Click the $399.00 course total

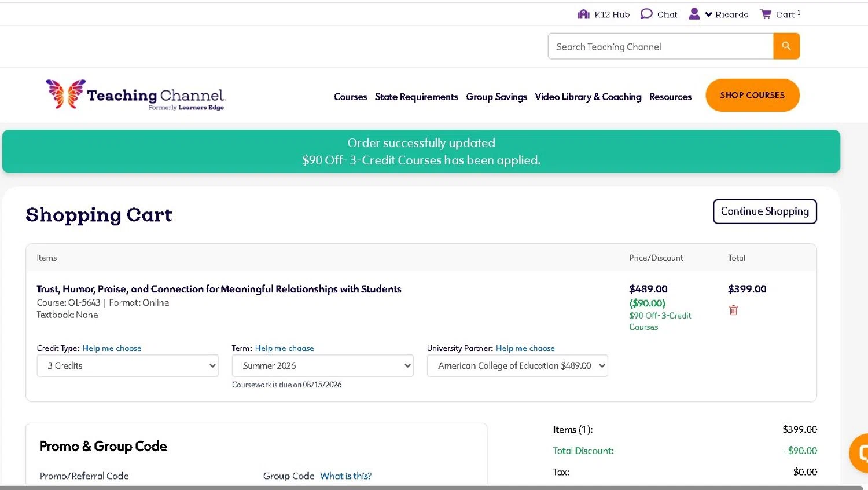point(747,289)
